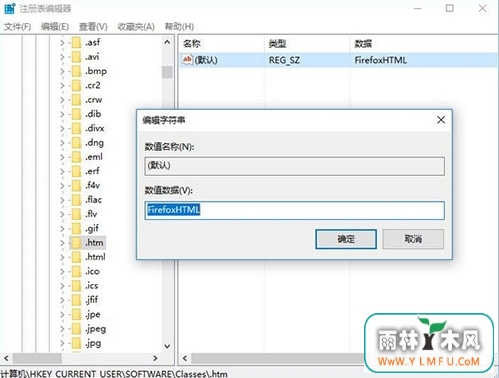The image size is (499, 378).
Task: Expand the .cr2 key arrow
Action: [62, 86]
